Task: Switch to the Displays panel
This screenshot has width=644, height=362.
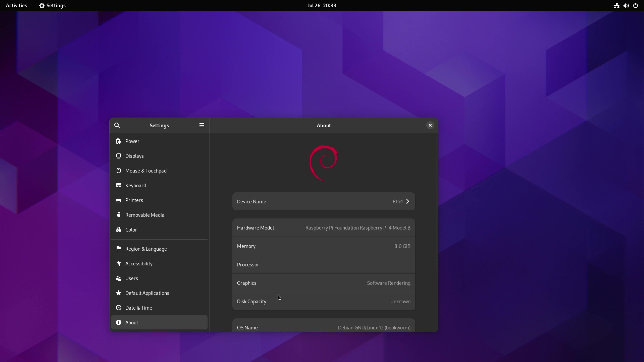Action: [x=159, y=156]
